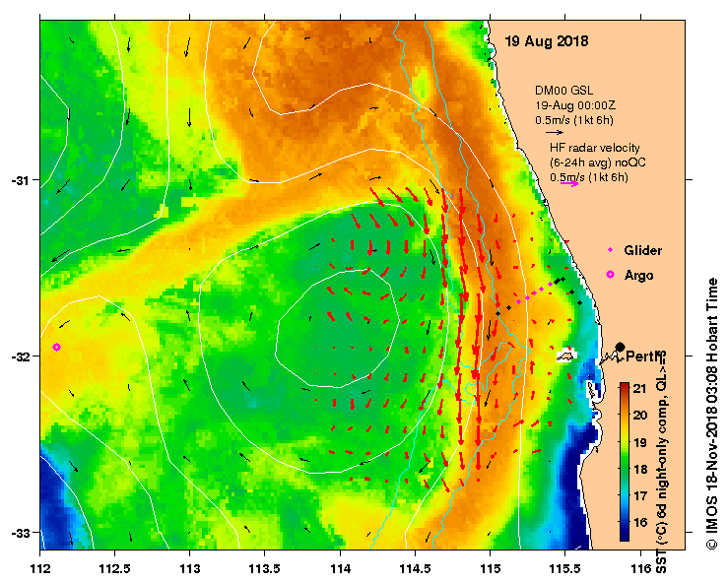This screenshot has height=583, width=728.
Task: Click the Perth city label
Action: (643, 356)
